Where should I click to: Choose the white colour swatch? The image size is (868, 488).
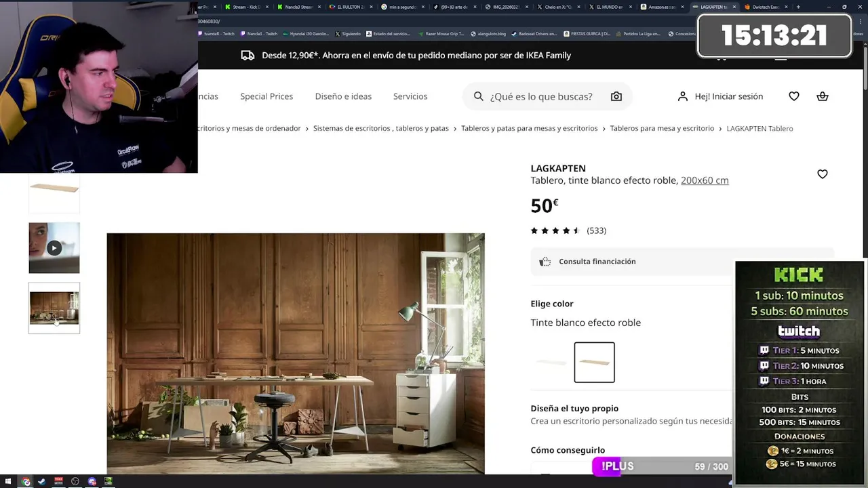pyautogui.click(x=551, y=363)
